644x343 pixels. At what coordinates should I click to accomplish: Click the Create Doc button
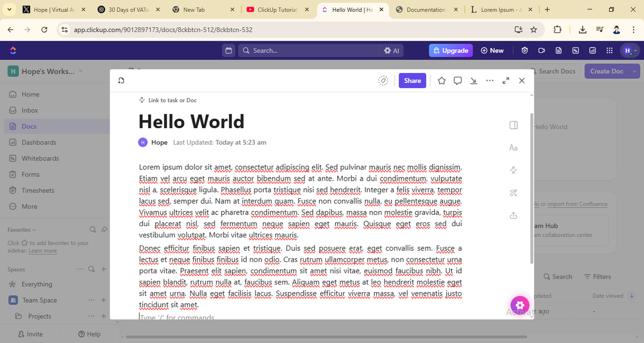607,71
